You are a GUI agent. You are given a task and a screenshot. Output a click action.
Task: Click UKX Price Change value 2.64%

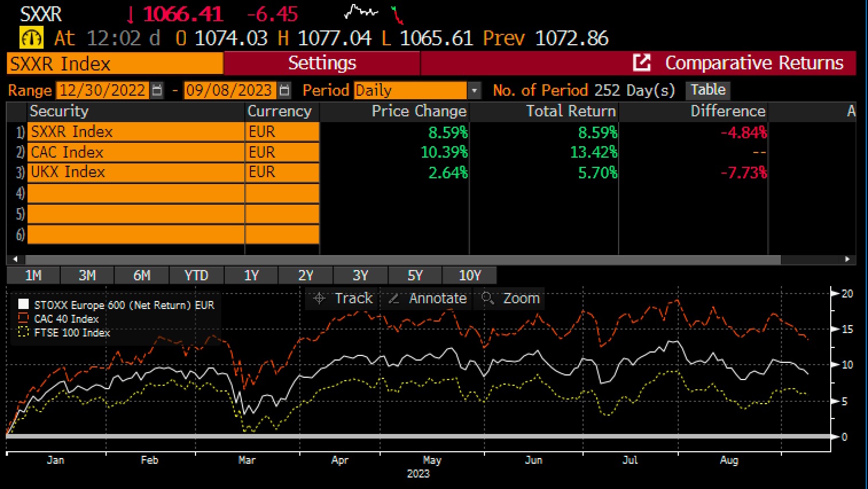pos(448,172)
